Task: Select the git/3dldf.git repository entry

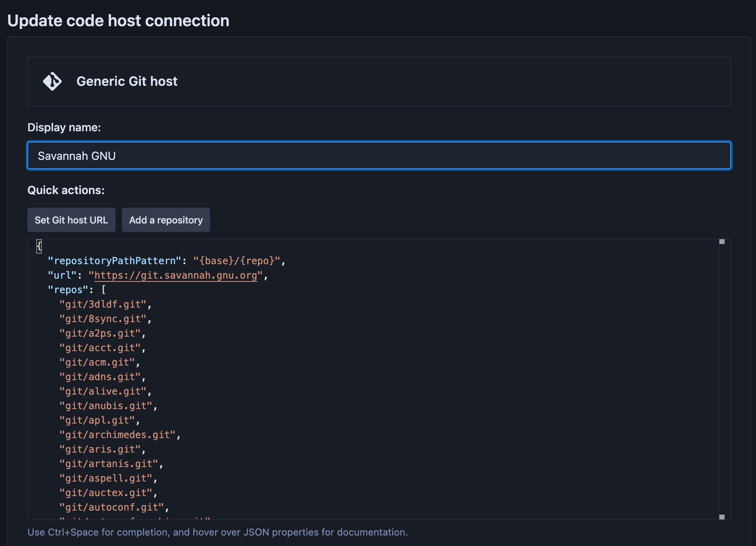Action: click(x=103, y=304)
